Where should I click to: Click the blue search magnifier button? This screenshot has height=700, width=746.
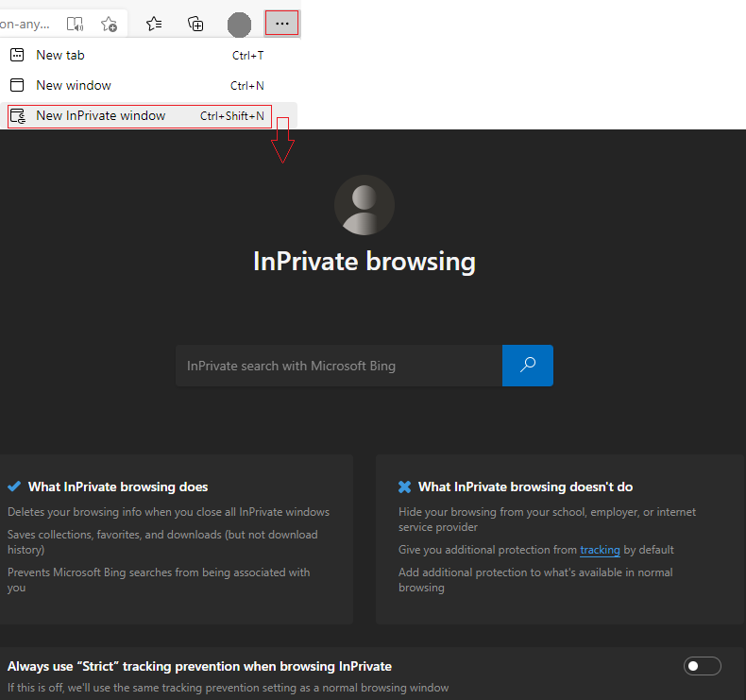tap(528, 366)
